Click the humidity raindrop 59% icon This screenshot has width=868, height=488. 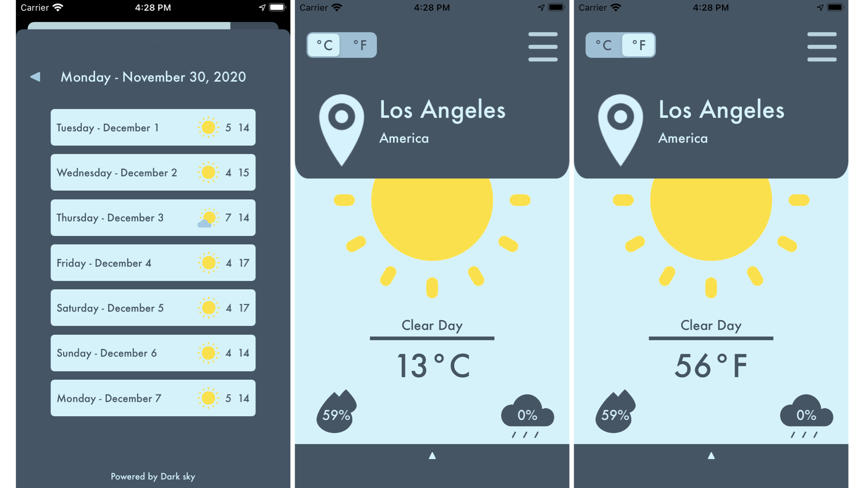click(x=335, y=413)
